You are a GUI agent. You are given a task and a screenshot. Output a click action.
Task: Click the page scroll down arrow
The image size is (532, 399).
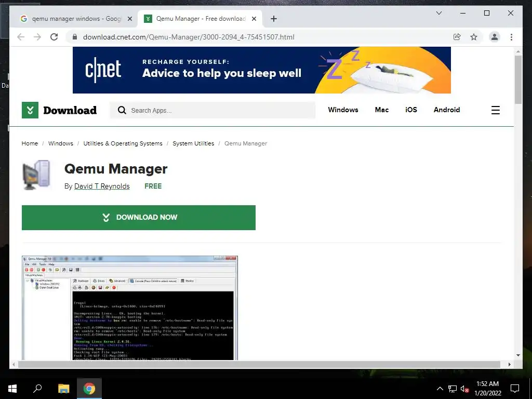[518, 355]
